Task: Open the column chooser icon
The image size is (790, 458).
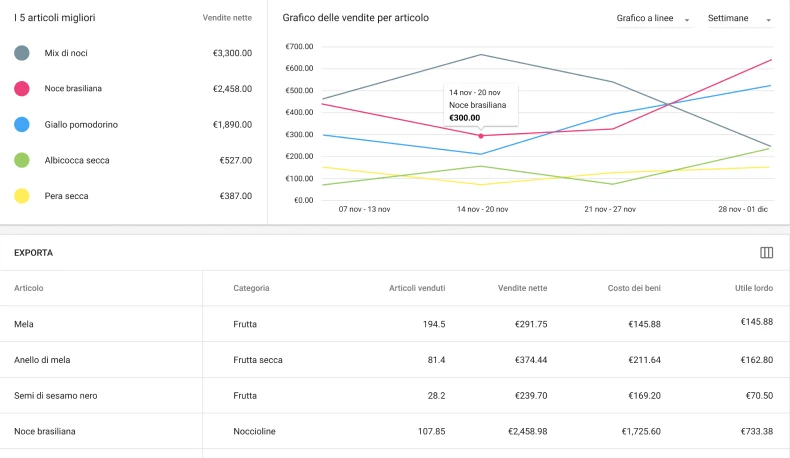Action: 767,253
